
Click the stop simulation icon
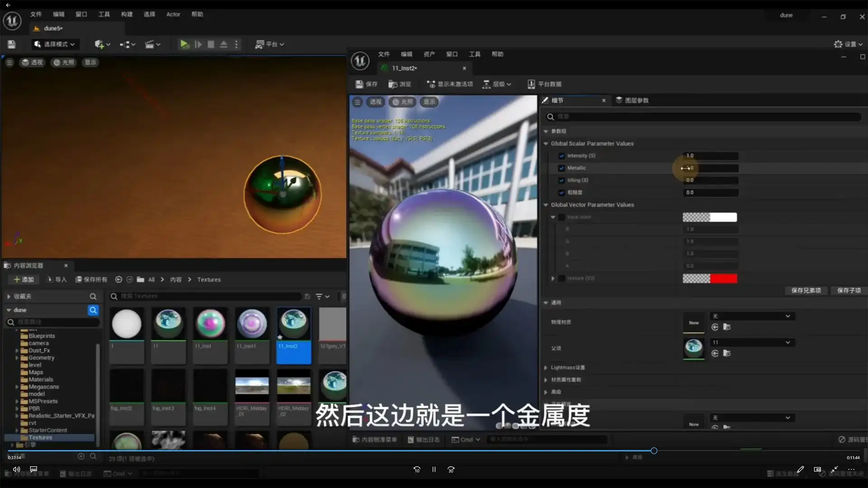point(211,44)
